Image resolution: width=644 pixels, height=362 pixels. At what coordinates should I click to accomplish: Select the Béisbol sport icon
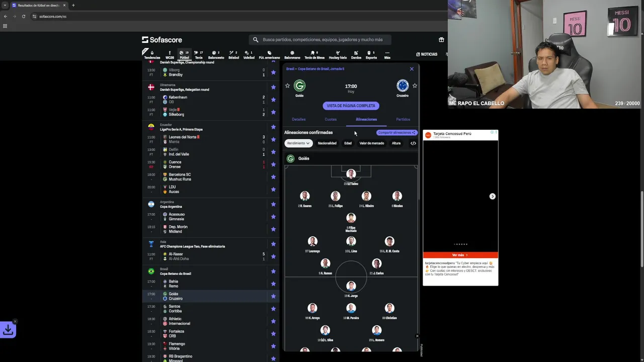click(233, 55)
